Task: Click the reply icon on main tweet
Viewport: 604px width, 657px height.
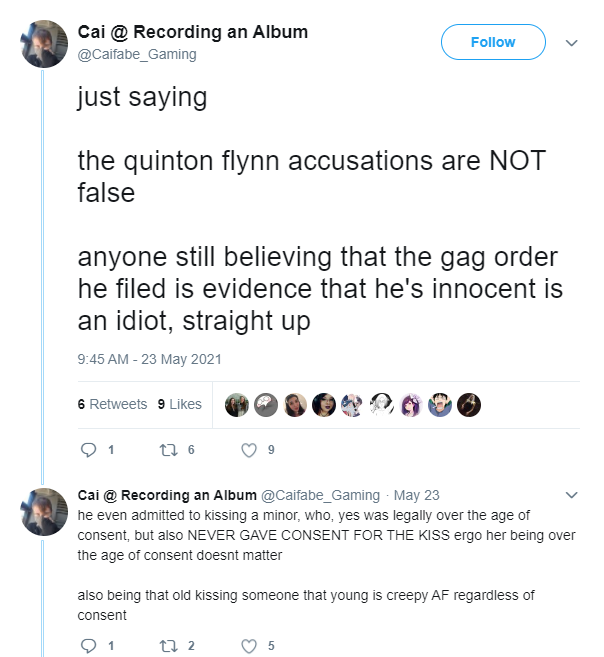Action: tap(88, 450)
